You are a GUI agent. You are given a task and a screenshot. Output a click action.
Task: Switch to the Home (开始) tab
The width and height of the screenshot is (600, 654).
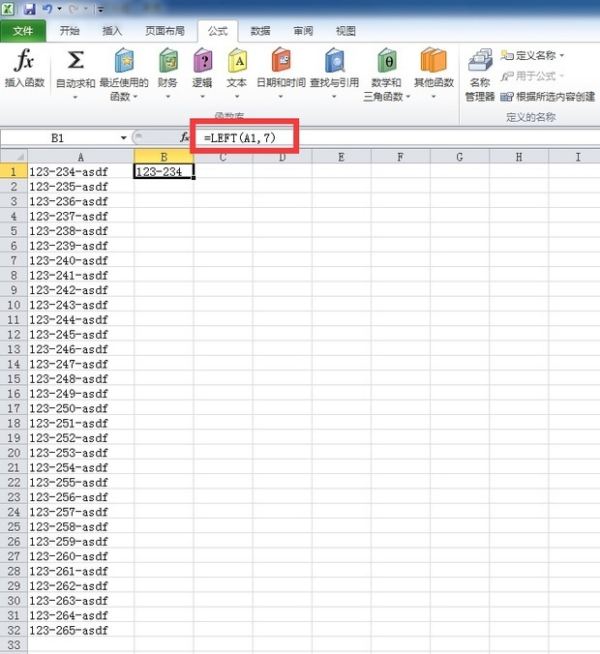click(70, 31)
